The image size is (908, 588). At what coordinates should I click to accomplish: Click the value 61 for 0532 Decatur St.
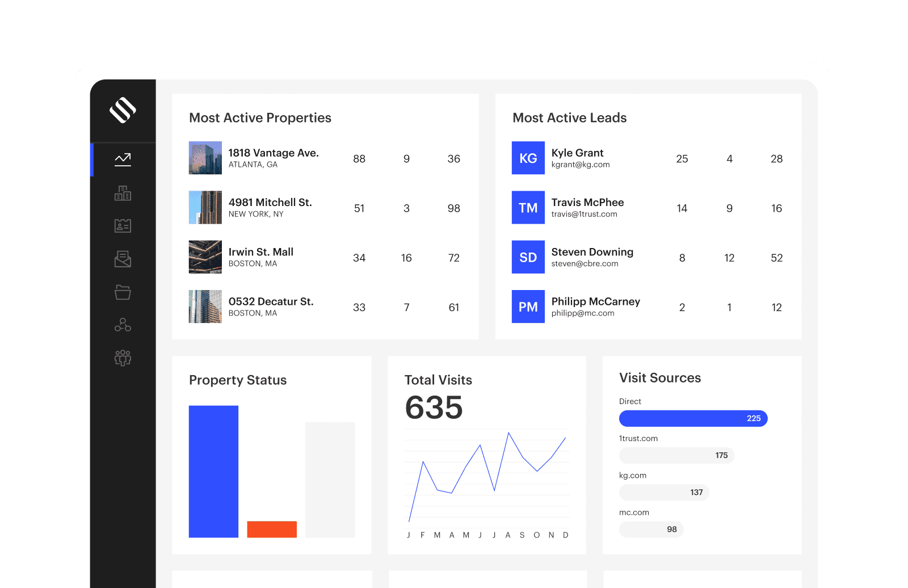(454, 308)
